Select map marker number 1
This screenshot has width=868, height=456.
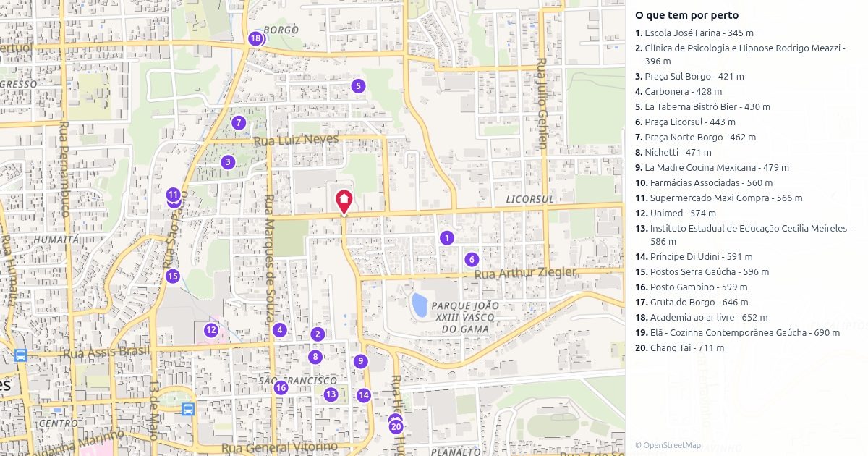(448, 237)
